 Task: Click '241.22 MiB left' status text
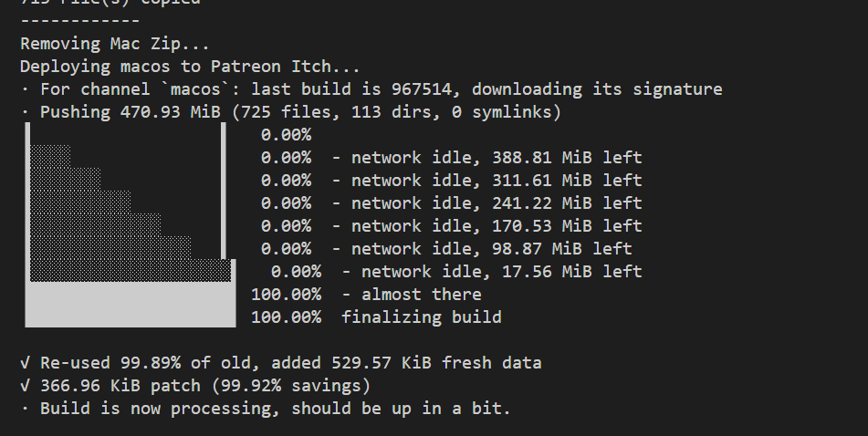click(567, 203)
